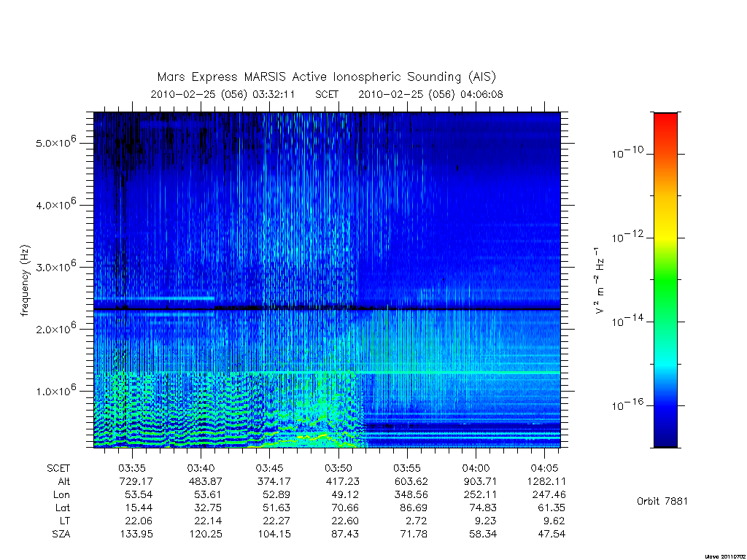The height and width of the screenshot is (560, 747).
Task: Click the 5.0×10^6 frequency tick label
Action: pyautogui.click(x=55, y=142)
